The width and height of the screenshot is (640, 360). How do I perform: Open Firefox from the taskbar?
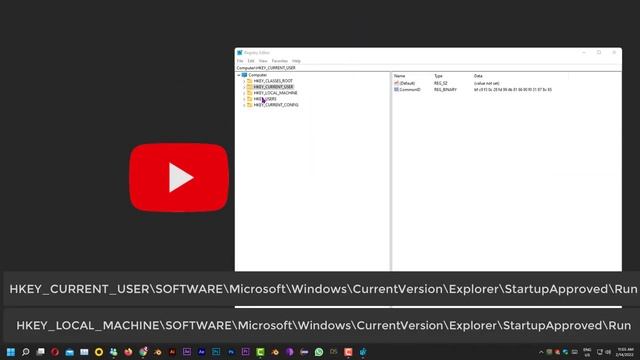(x=128, y=352)
